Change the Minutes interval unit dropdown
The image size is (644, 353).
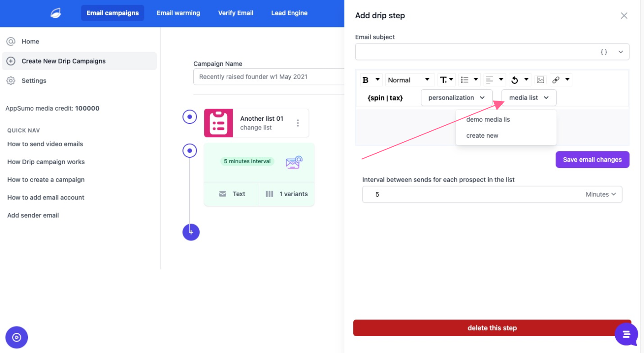click(x=601, y=194)
